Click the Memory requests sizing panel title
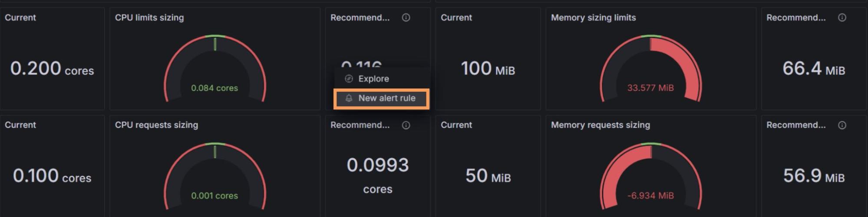This screenshot has height=217, width=868. pos(600,125)
